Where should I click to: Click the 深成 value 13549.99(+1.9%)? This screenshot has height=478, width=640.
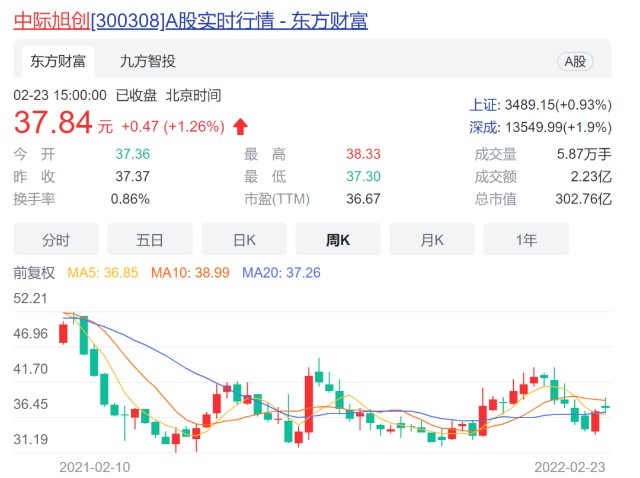click(558, 127)
